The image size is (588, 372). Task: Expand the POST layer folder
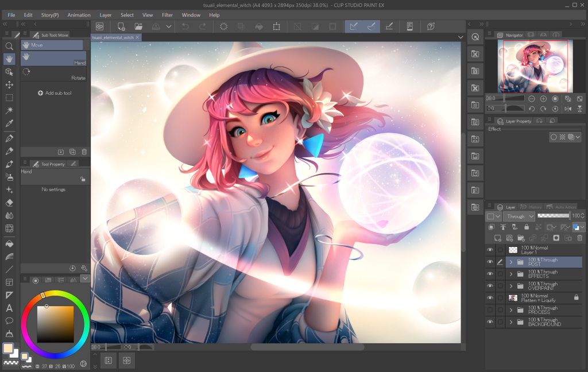click(x=510, y=262)
